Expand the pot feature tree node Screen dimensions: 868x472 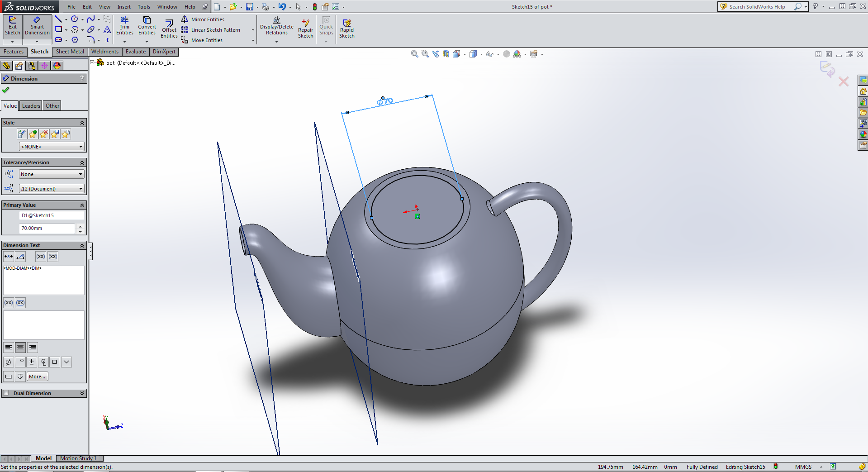[92, 62]
